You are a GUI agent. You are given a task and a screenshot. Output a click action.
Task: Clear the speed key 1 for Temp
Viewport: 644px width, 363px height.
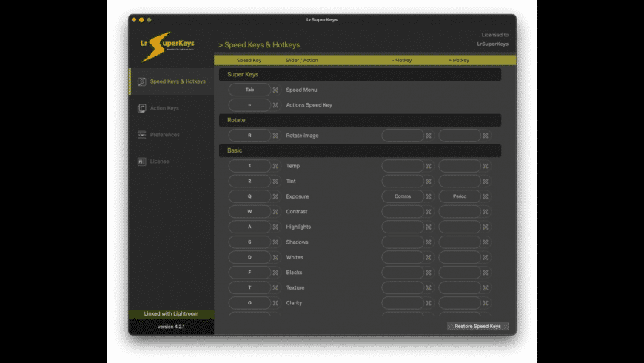[275, 166]
